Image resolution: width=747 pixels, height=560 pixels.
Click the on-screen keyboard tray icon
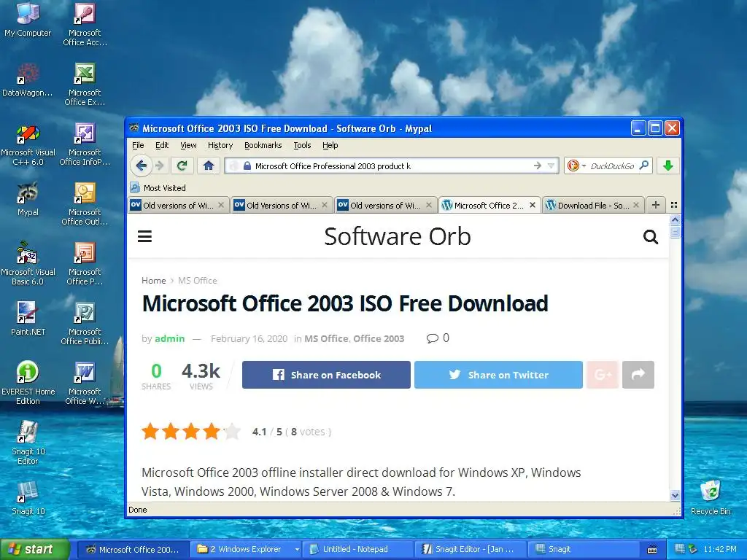pos(652,550)
